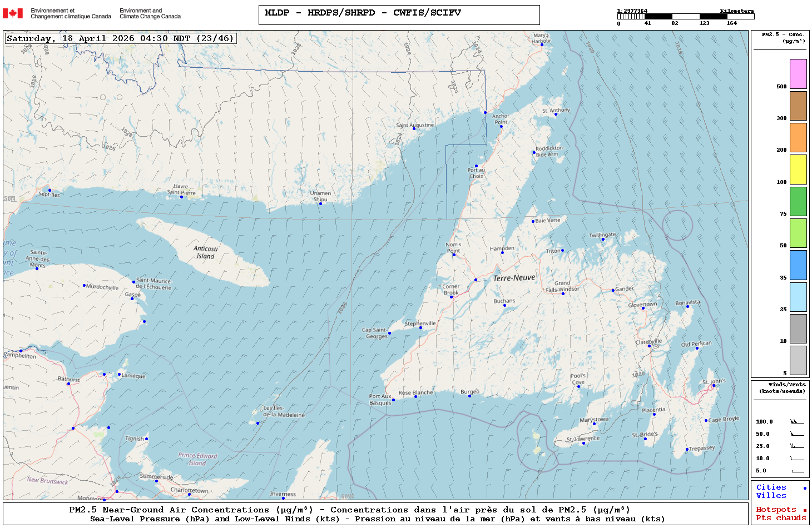This screenshot has height=528, width=812.
Task: Click the 5.0 knots wind barb symbol
Action: (797, 471)
